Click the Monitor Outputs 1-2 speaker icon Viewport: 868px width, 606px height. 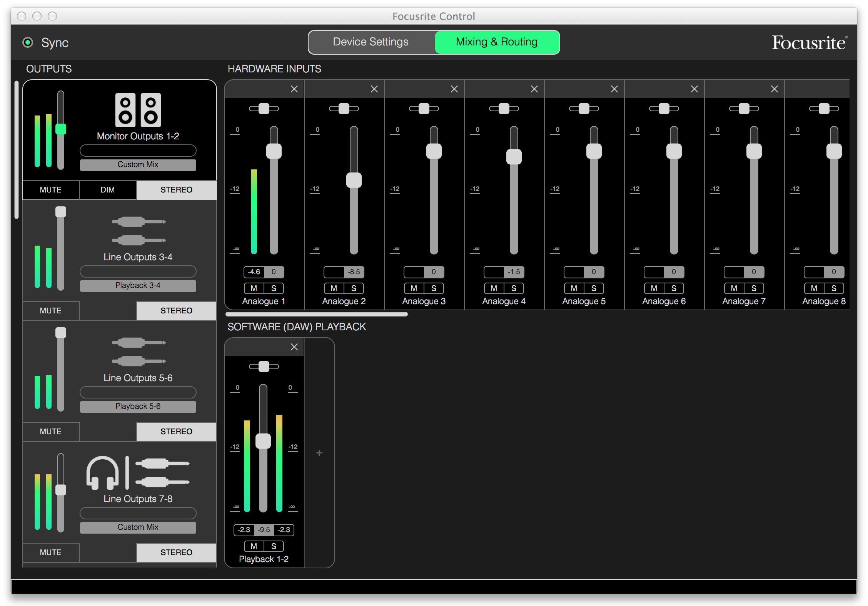pyautogui.click(x=138, y=110)
